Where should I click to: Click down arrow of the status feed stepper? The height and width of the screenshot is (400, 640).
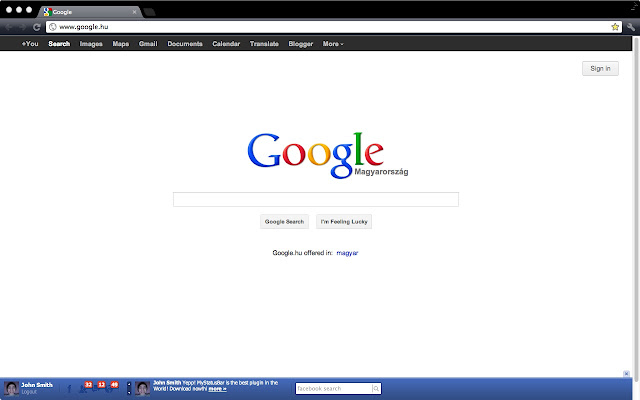tap(129, 392)
